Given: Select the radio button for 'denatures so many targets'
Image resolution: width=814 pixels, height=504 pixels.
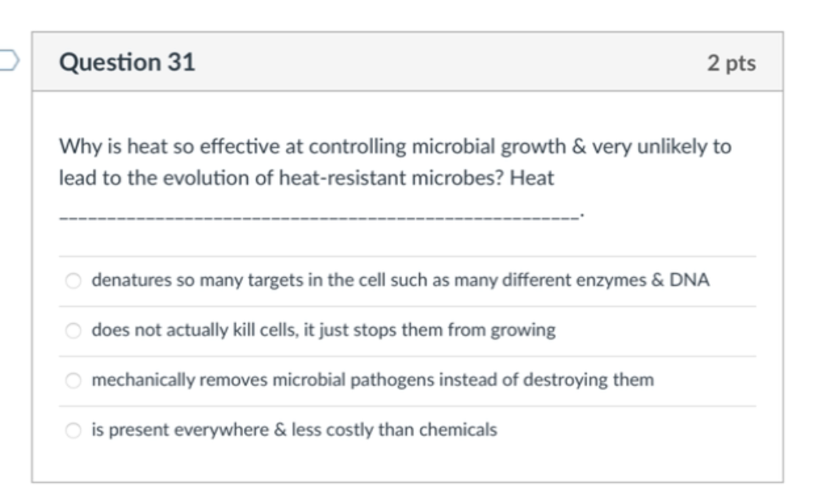Looking at the screenshot, I should (73, 280).
